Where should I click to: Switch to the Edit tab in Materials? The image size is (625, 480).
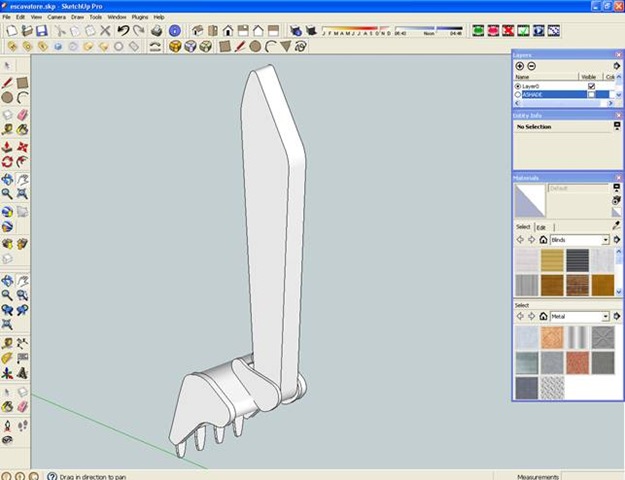[541, 227]
